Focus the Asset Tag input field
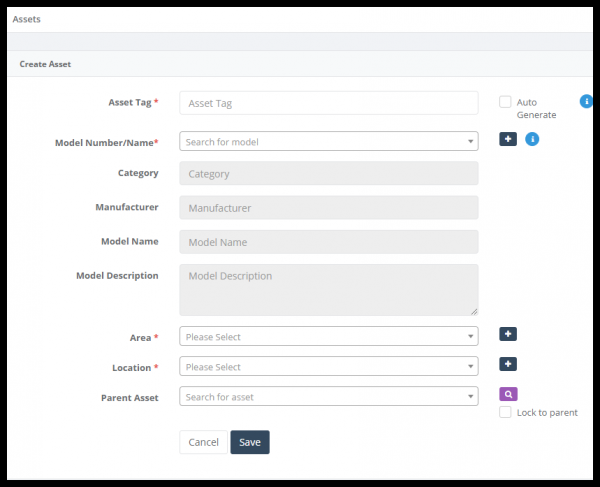The image size is (600, 487). coord(329,103)
